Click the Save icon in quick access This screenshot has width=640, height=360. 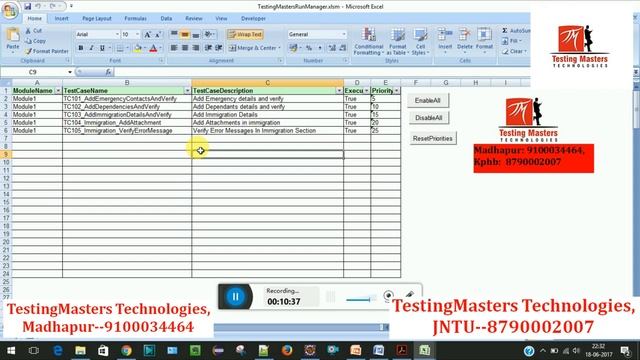pos(27,6)
